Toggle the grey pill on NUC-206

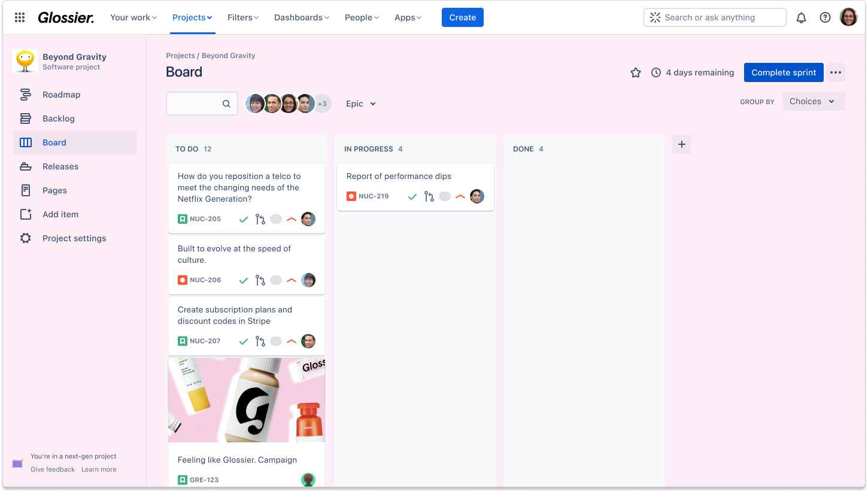(276, 280)
